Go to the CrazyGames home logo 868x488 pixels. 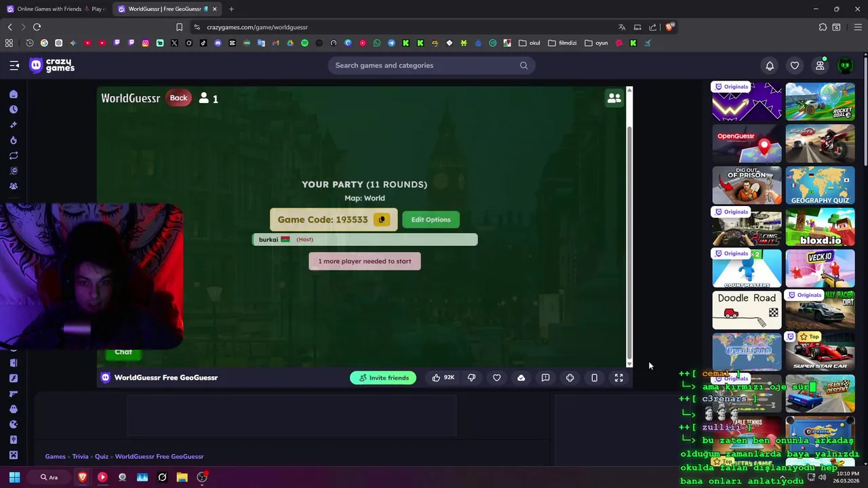click(x=52, y=65)
